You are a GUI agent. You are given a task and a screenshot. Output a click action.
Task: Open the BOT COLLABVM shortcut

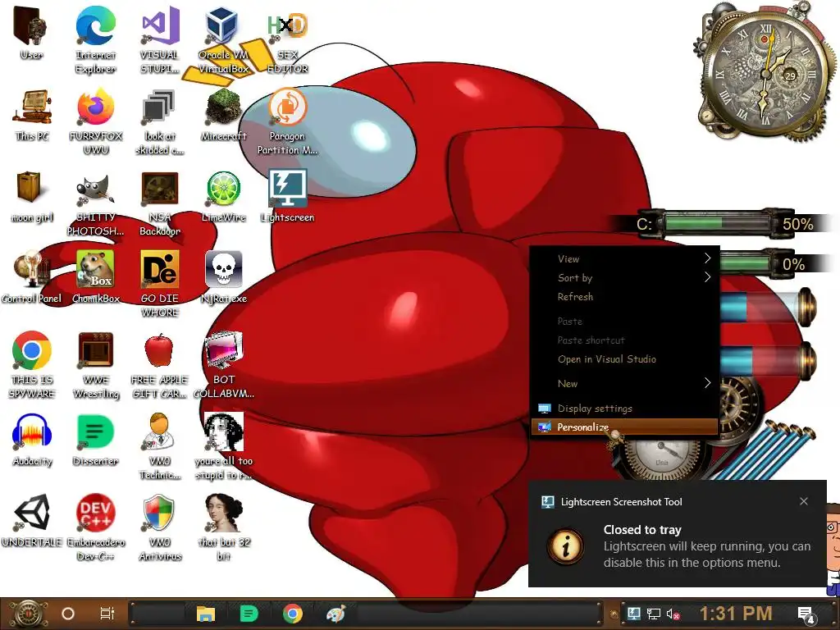223,365
